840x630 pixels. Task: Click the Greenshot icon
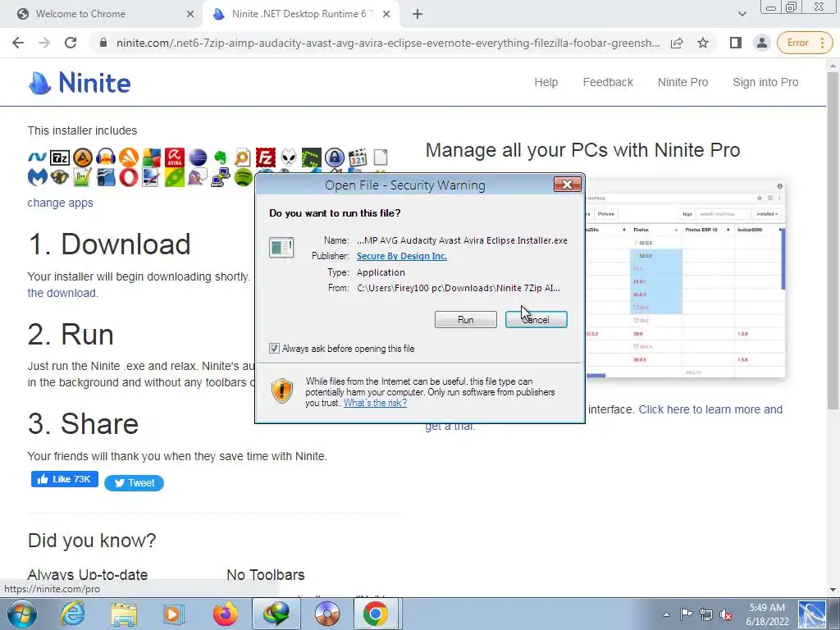tap(311, 157)
